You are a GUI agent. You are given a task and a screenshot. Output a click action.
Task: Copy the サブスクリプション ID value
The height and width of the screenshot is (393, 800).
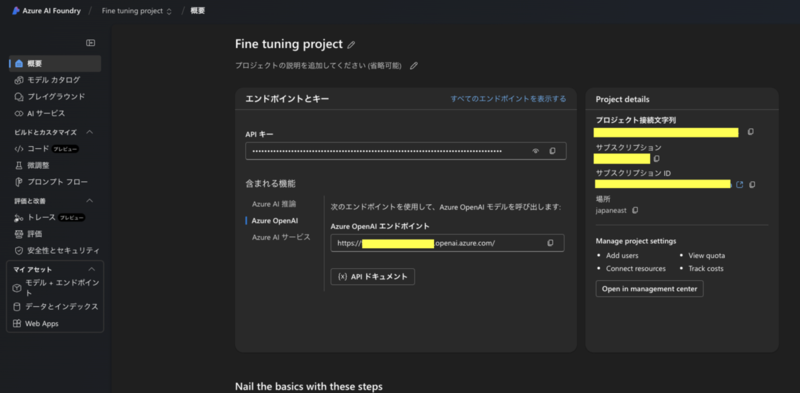click(x=752, y=184)
